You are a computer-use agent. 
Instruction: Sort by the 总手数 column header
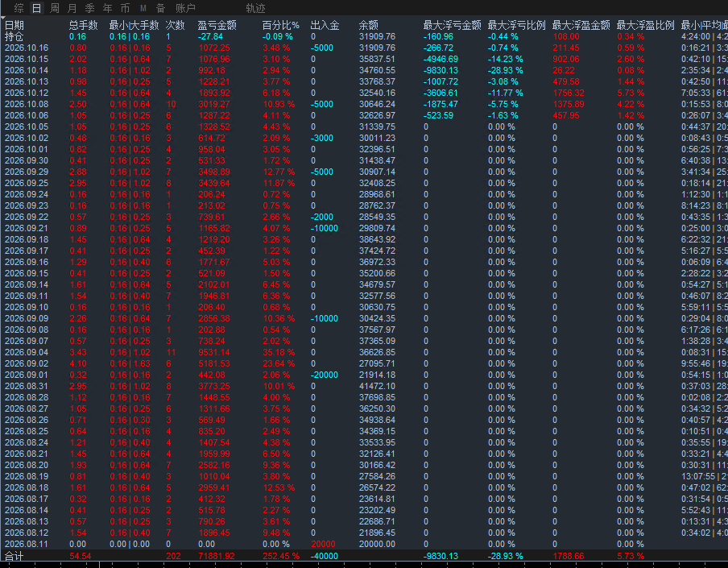pyautogui.click(x=84, y=25)
